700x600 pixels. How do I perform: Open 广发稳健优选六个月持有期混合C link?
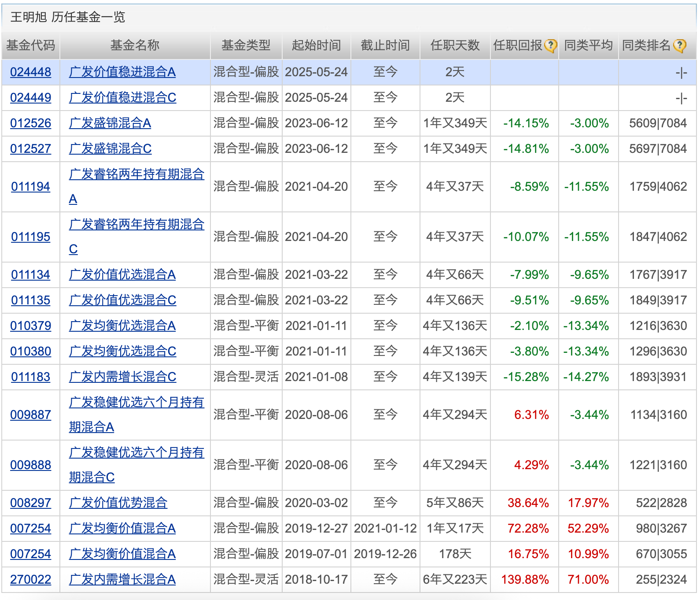click(136, 465)
